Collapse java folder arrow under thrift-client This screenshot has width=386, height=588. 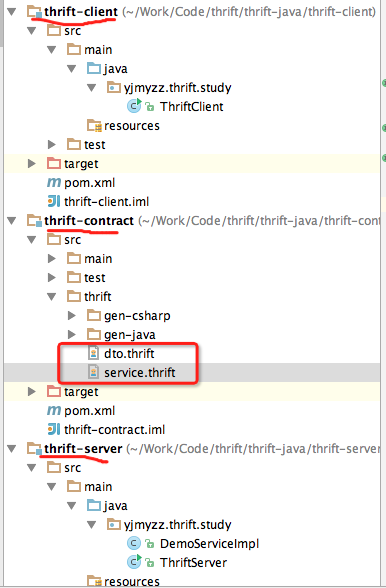point(72,69)
